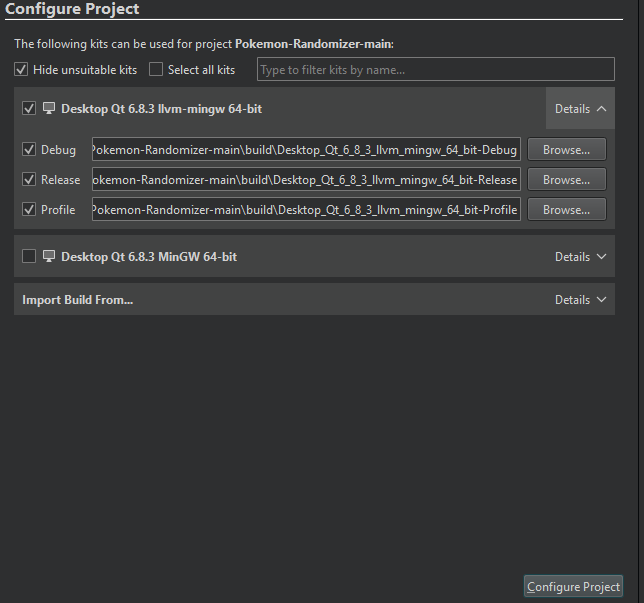
Task: Click the Configure Project button
Action: 573,586
